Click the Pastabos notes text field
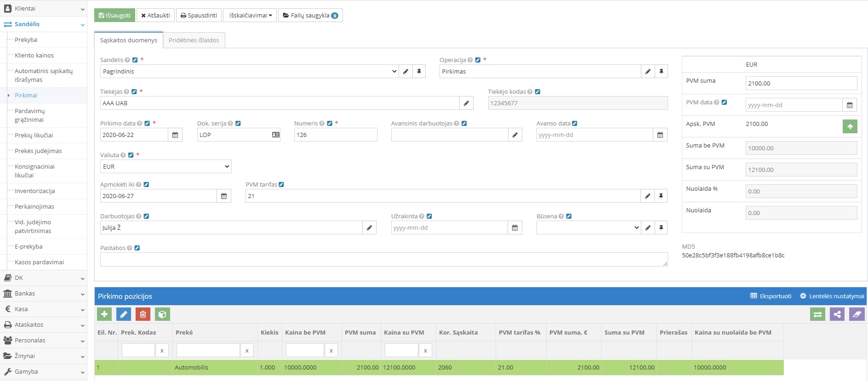Image resolution: width=868 pixels, height=381 pixels. coord(383,260)
